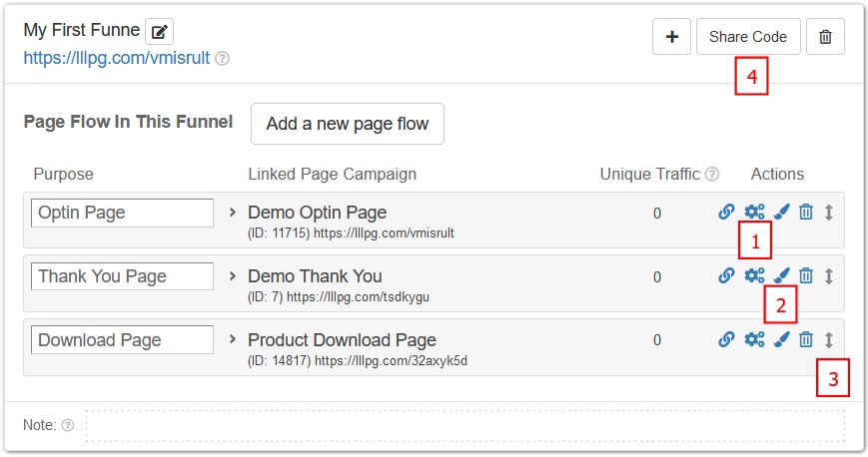This screenshot has width=868, height=457.
Task: Open settings gears for Demo Optin Page
Action: click(x=754, y=212)
